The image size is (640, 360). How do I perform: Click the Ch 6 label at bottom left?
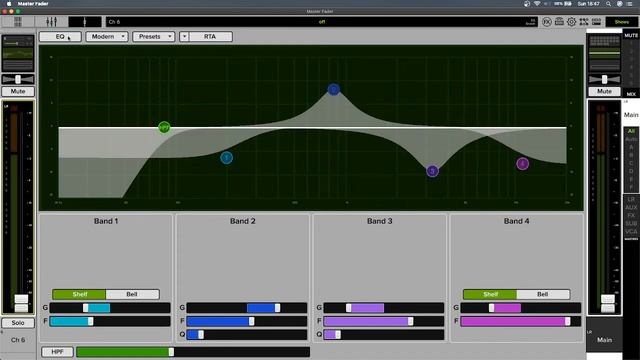[x=18, y=340]
